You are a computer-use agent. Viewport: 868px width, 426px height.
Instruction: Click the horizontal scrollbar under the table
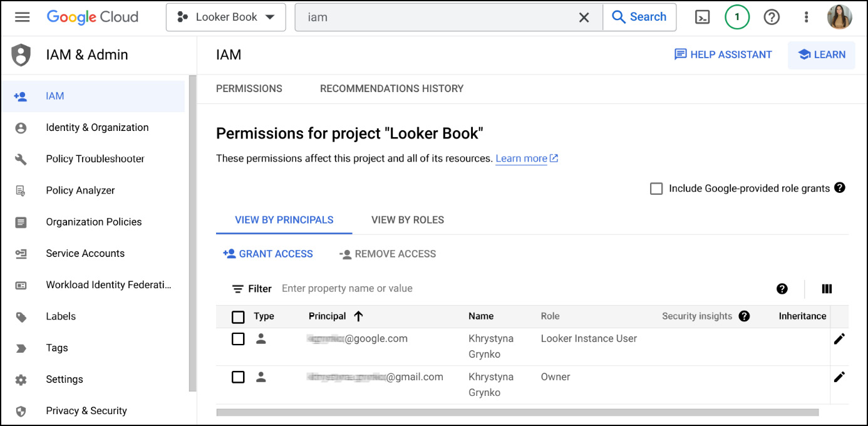pos(517,413)
